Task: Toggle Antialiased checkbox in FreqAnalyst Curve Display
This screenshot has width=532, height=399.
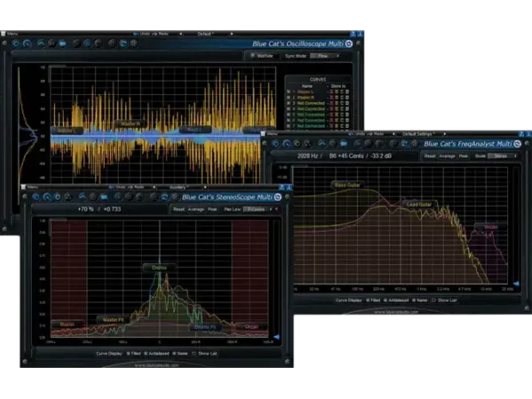Action: 386,301
